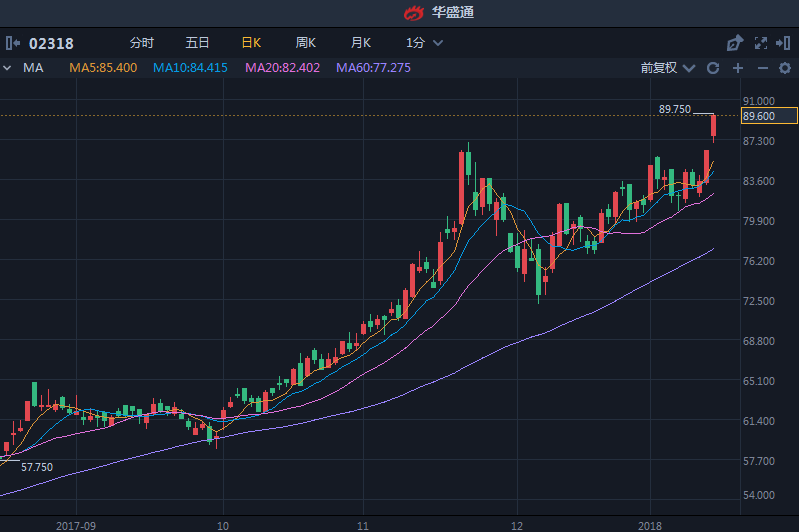
Task: Open the 1分 minute interval dropdown
Action: click(x=424, y=43)
